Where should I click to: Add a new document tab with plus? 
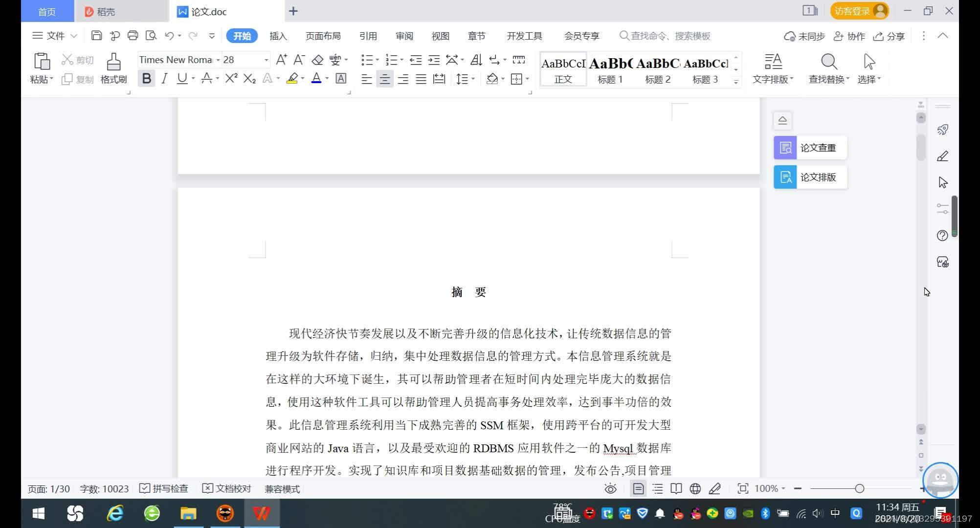pos(293,11)
